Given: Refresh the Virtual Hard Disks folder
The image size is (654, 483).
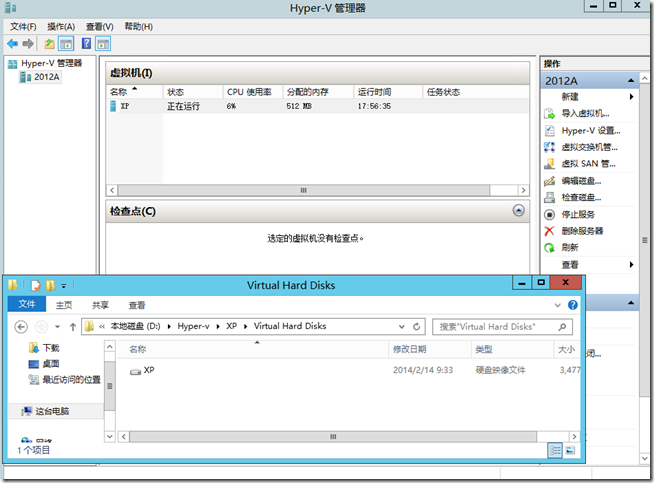Looking at the screenshot, I should coord(416,327).
